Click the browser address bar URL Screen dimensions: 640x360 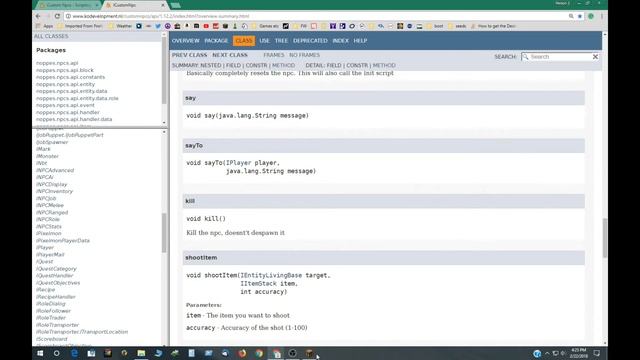click(x=161, y=16)
